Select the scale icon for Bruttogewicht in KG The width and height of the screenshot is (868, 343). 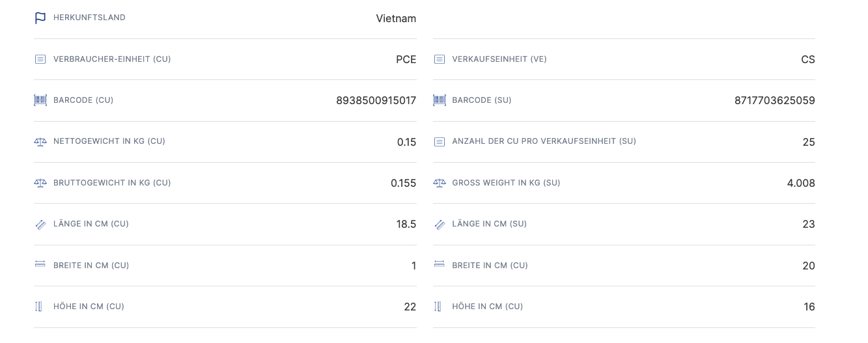pyautogui.click(x=40, y=183)
